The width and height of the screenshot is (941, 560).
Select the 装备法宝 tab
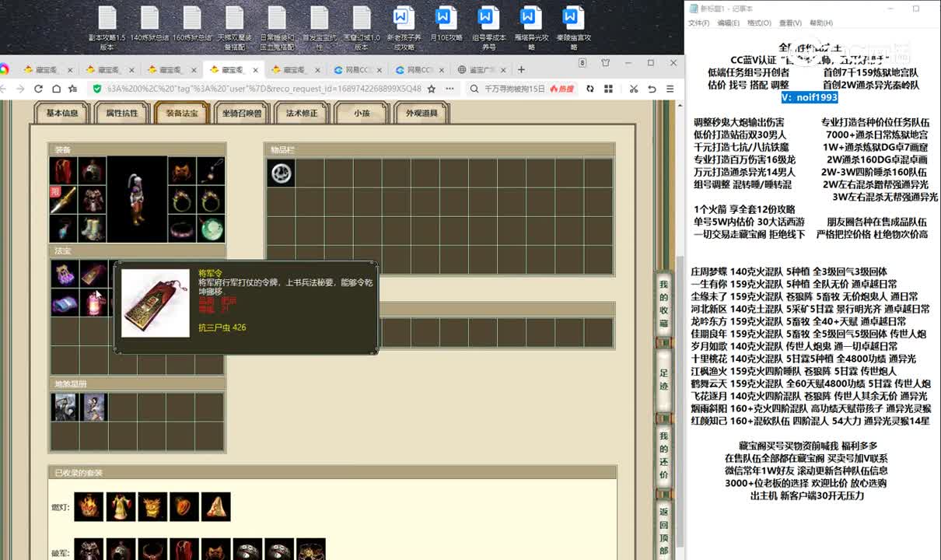click(182, 114)
